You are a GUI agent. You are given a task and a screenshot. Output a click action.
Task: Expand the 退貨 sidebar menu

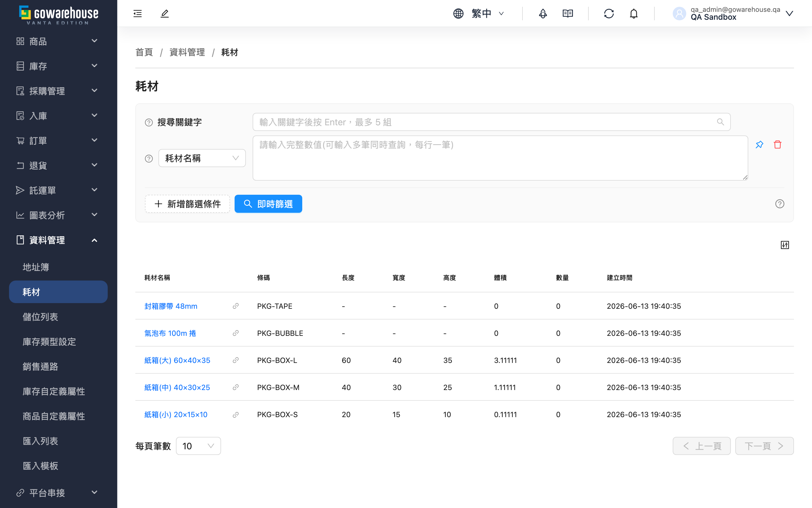click(x=58, y=165)
